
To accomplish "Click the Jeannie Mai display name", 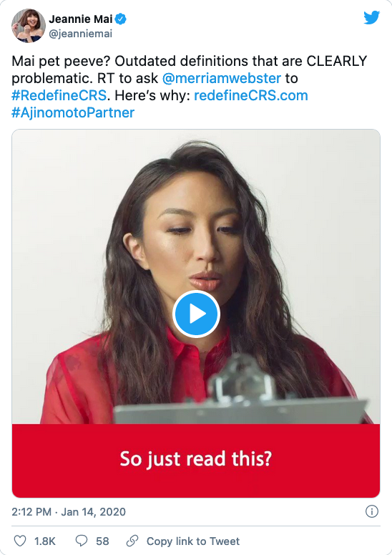I will [x=81, y=19].
